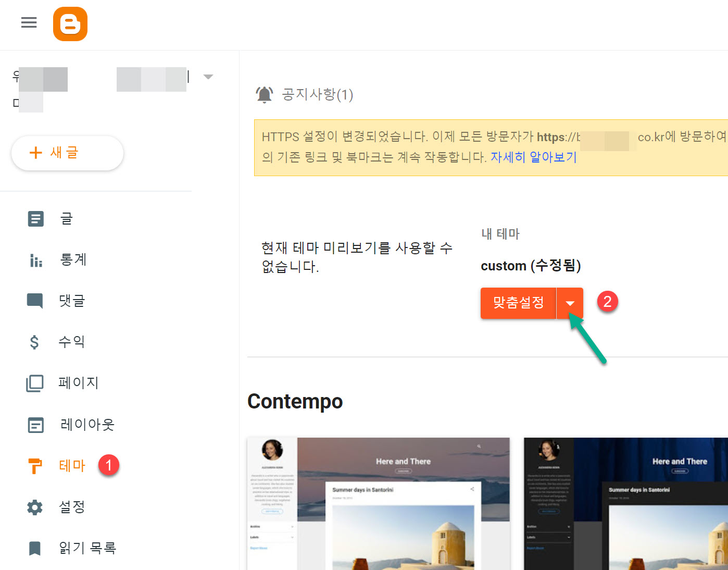Click the 댓글 (Comments) sidebar icon

coord(35,301)
